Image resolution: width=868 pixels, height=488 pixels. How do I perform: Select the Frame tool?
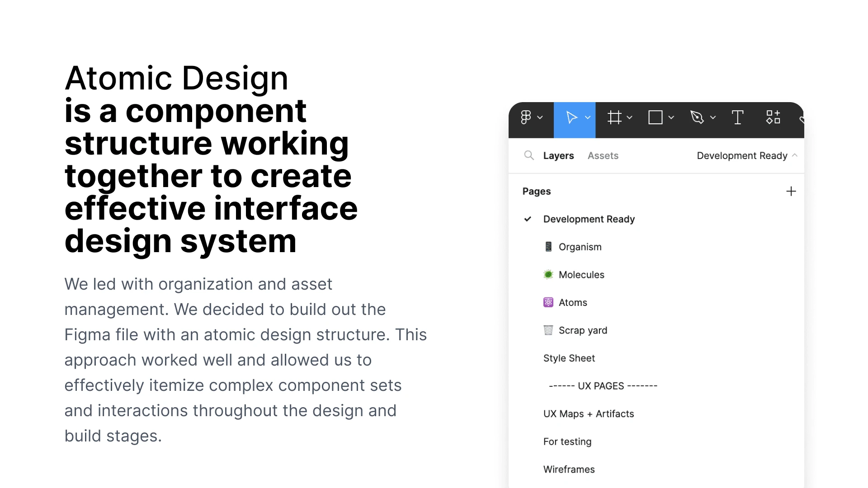coord(614,117)
